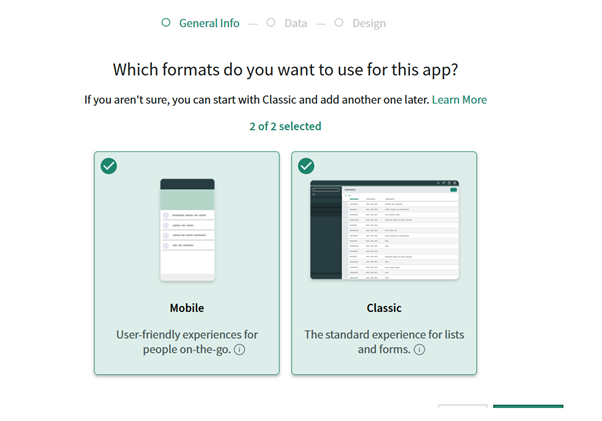Select the Classic card title
This screenshot has width=602, height=421.
coord(384,308)
